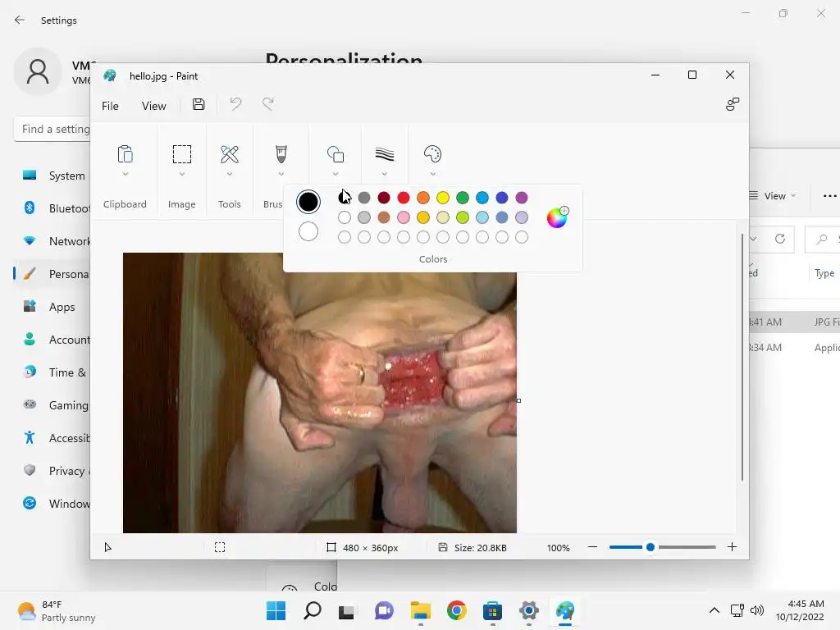Image resolution: width=840 pixels, height=630 pixels.
Task: Click the Find a setting search box
Action: click(52, 129)
